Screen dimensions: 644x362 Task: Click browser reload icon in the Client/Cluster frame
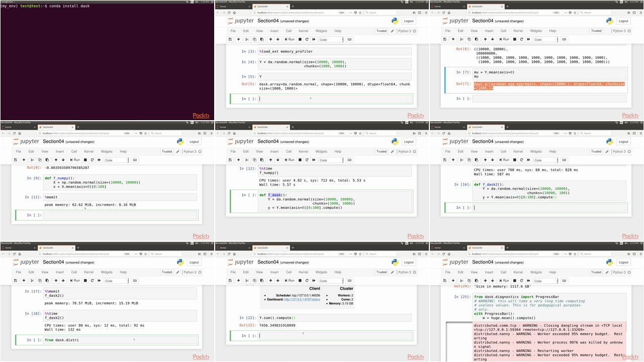point(229,254)
